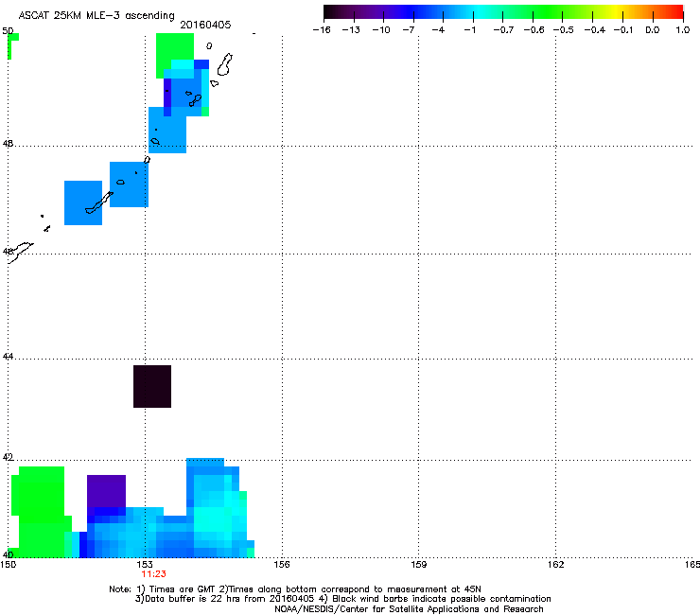Image resolution: width=700 pixels, height=615 pixels.
Task: Click the longitude label '159'
Action: 418,565
